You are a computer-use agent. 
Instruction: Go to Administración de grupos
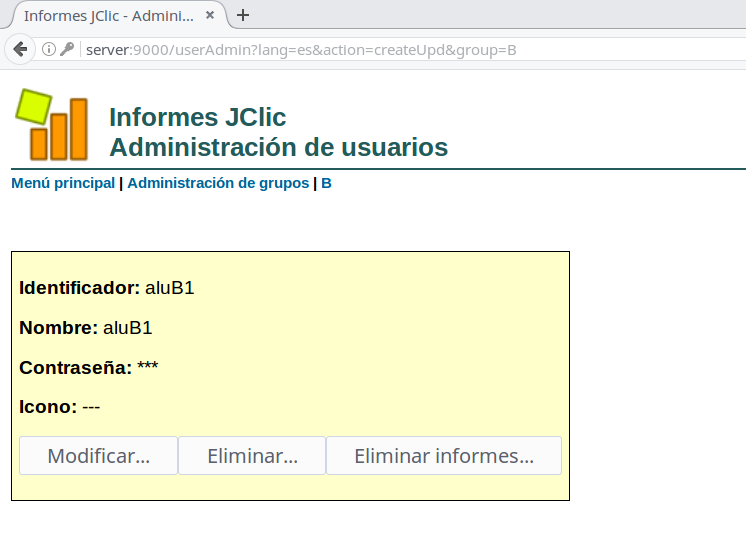point(218,183)
